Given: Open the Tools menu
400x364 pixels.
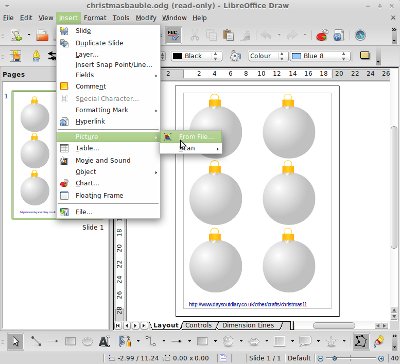Looking at the screenshot, I should point(121,18).
